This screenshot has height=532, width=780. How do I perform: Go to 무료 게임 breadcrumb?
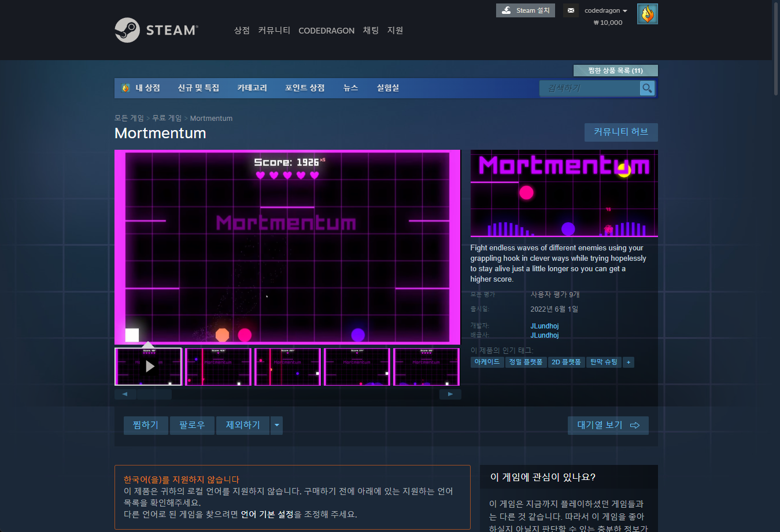pos(167,118)
